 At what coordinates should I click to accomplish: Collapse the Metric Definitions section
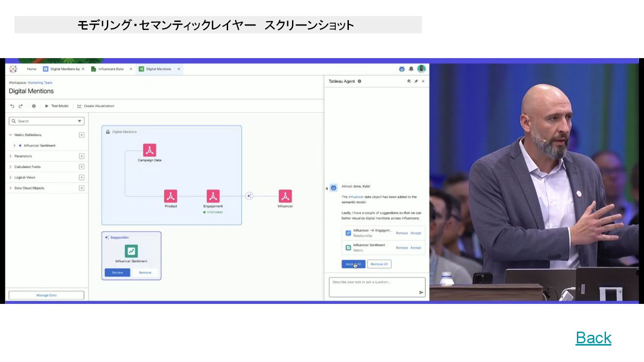coord(11,135)
